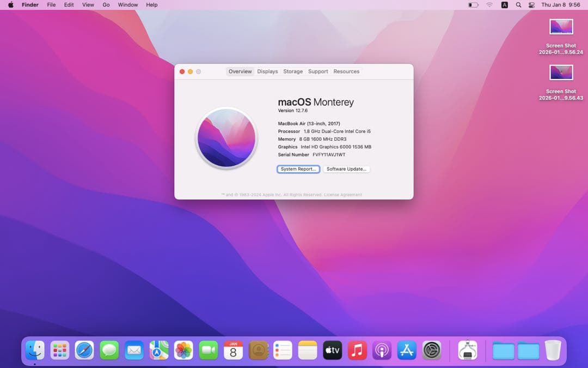Screen dimensions: 588x368
Task: Open the Maps app from the Dock
Action: click(158, 351)
